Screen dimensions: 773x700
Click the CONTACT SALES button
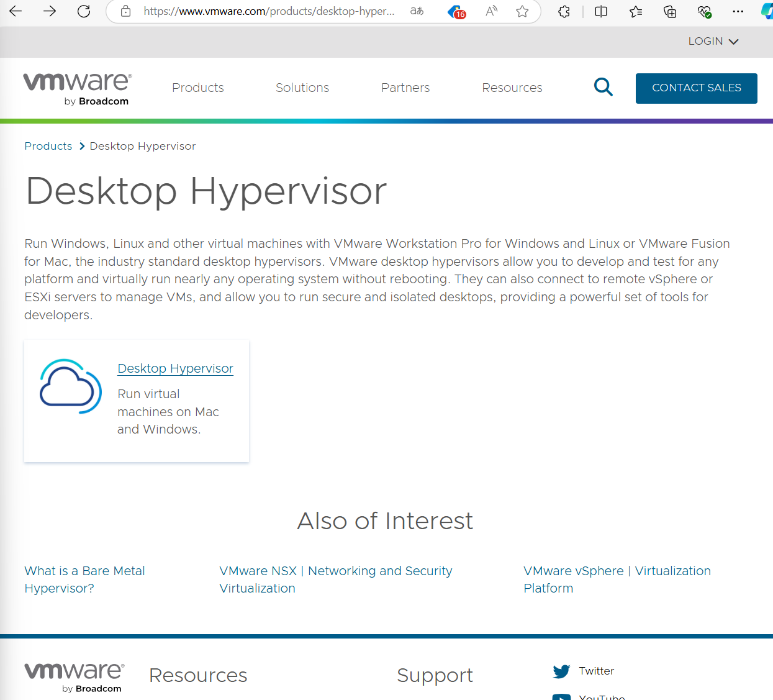click(x=697, y=88)
